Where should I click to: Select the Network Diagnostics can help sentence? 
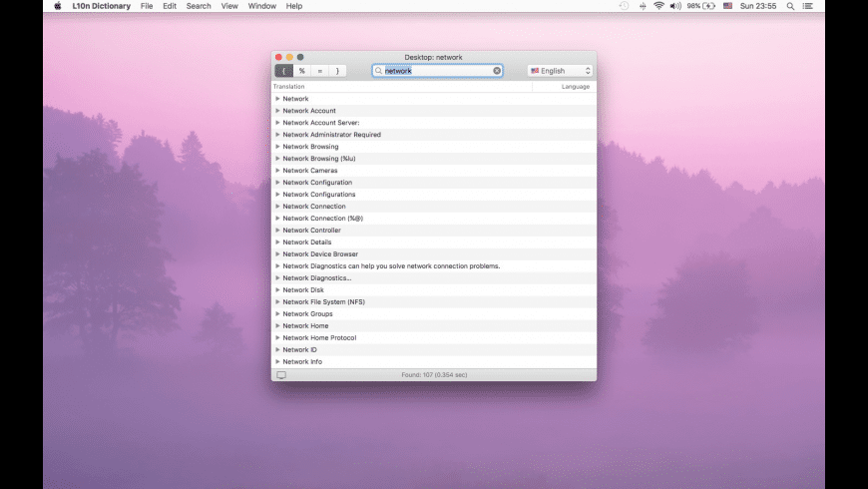tap(391, 266)
